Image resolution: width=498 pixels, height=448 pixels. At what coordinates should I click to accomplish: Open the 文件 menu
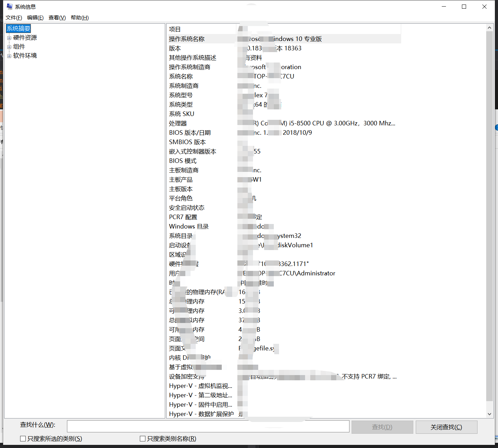(14, 17)
